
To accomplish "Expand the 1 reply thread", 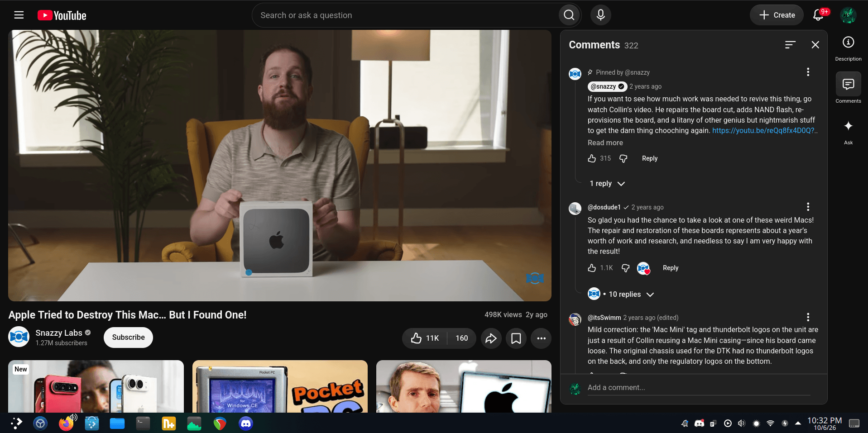I will pyautogui.click(x=607, y=183).
